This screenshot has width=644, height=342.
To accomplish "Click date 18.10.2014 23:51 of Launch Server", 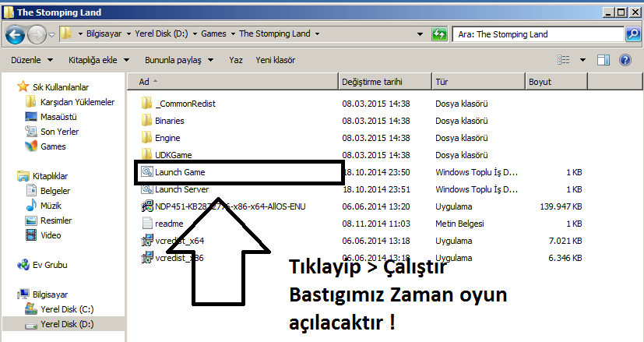I will (x=376, y=189).
